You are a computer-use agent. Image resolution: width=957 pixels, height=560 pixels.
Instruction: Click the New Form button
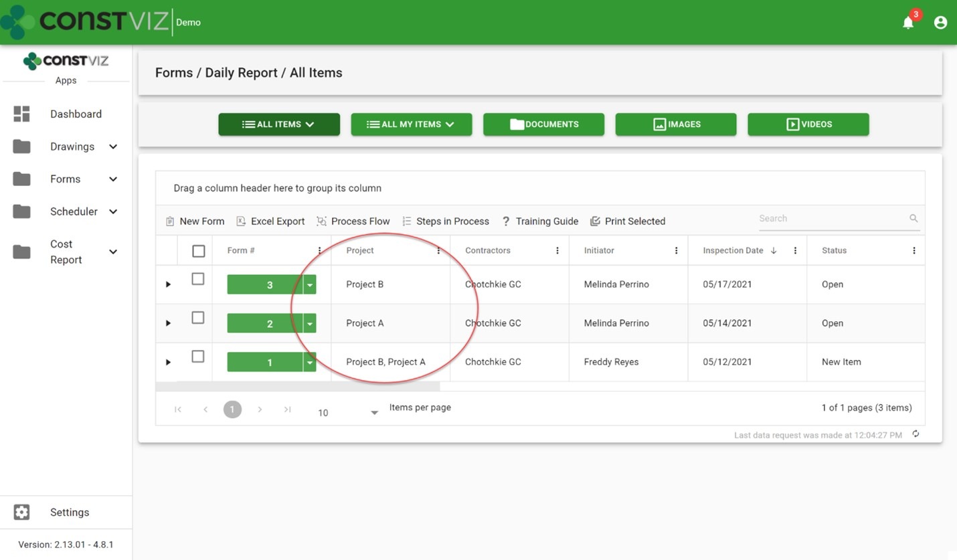pos(195,221)
